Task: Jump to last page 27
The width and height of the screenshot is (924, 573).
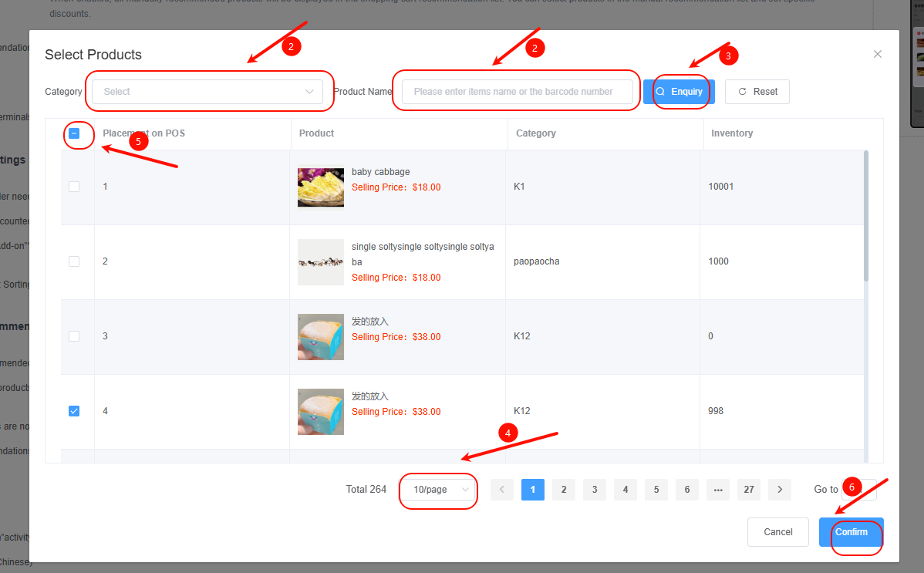Action: click(x=749, y=490)
